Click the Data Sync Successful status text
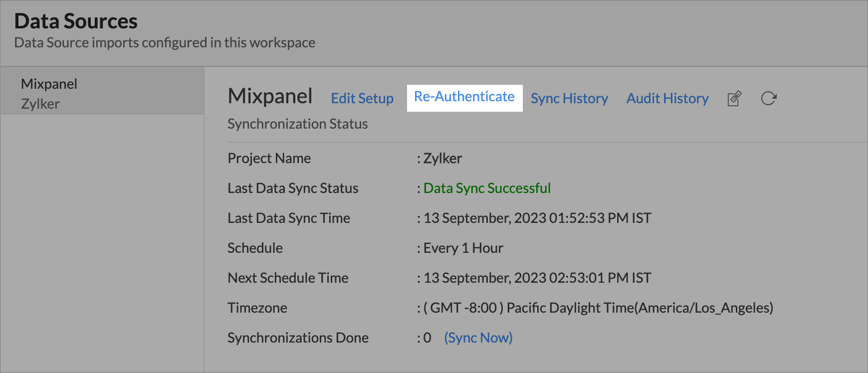868x373 pixels. click(487, 188)
